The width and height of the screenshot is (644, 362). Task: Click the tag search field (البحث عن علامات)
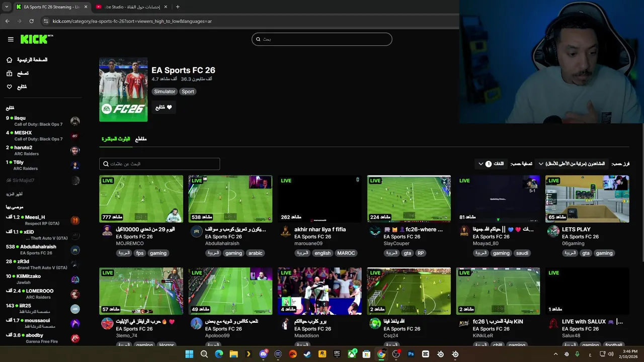(159, 164)
